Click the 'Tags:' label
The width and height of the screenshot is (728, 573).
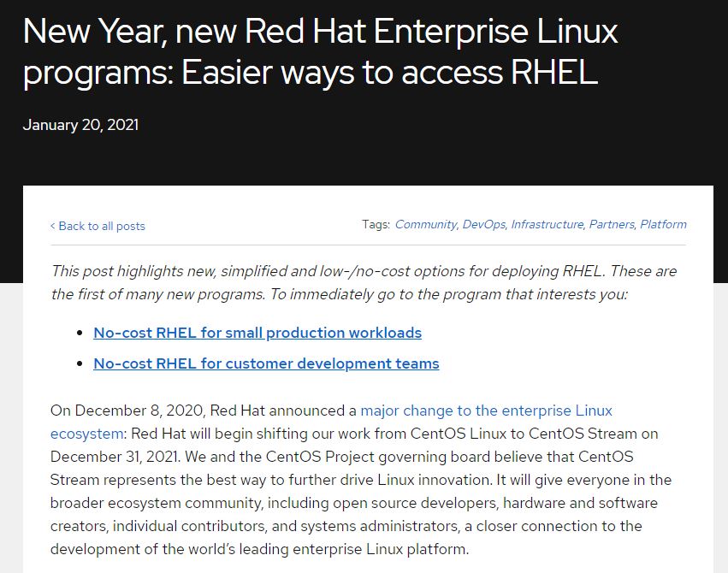point(376,224)
